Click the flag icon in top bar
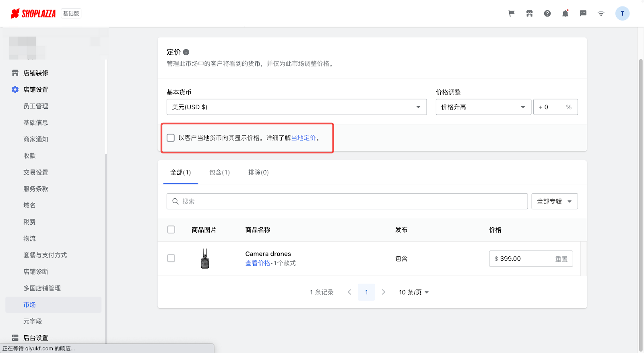644x353 pixels. coord(512,14)
